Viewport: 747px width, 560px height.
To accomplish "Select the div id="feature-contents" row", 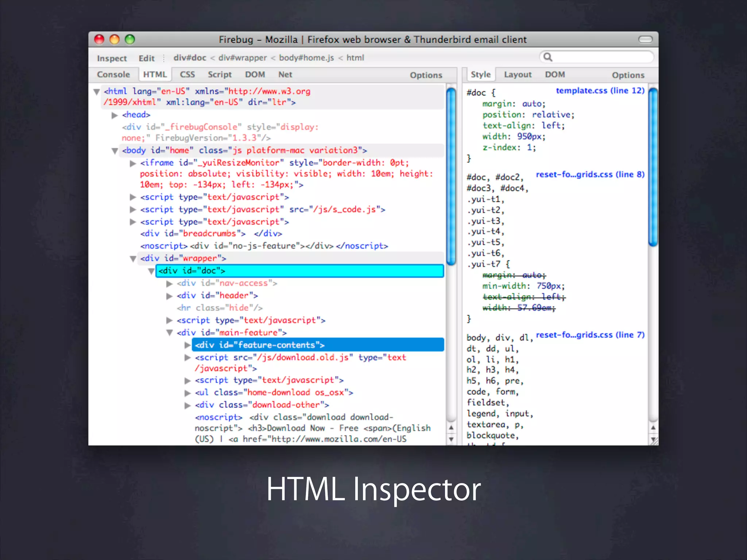I will (x=318, y=345).
